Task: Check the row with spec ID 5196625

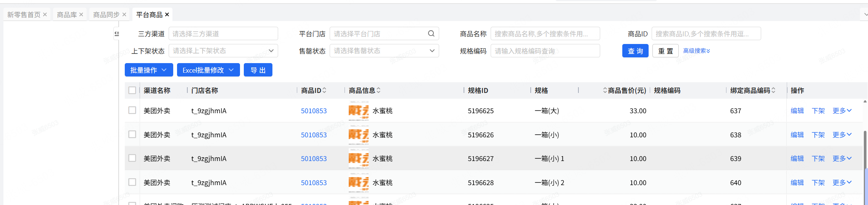Action: [132, 110]
